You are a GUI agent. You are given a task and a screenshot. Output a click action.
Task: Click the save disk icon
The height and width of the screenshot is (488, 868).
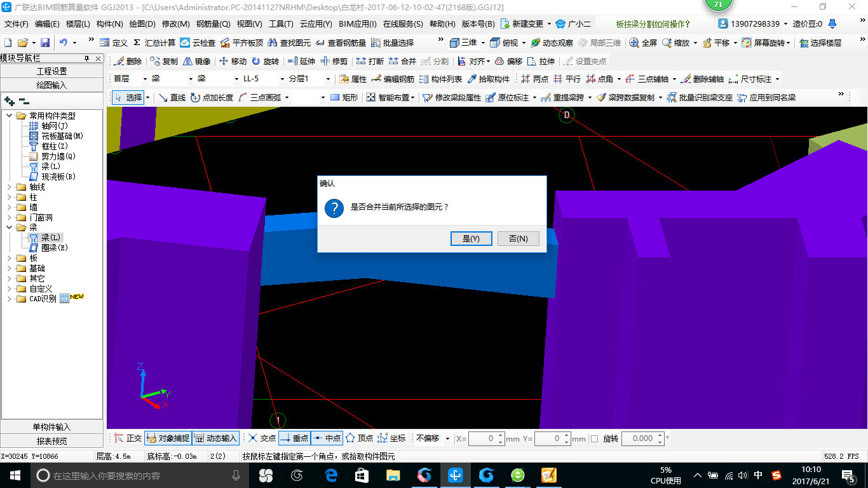[45, 43]
